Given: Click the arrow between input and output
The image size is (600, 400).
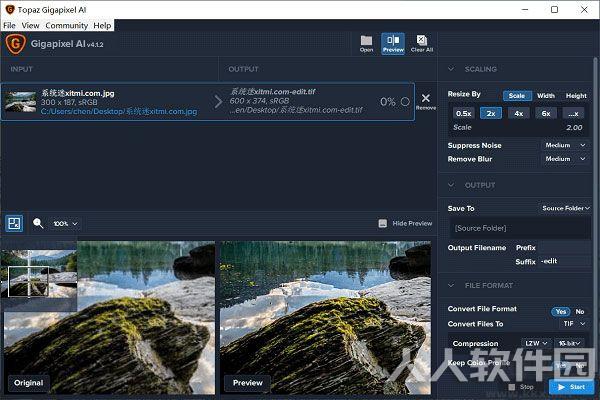Looking at the screenshot, I should (x=218, y=101).
